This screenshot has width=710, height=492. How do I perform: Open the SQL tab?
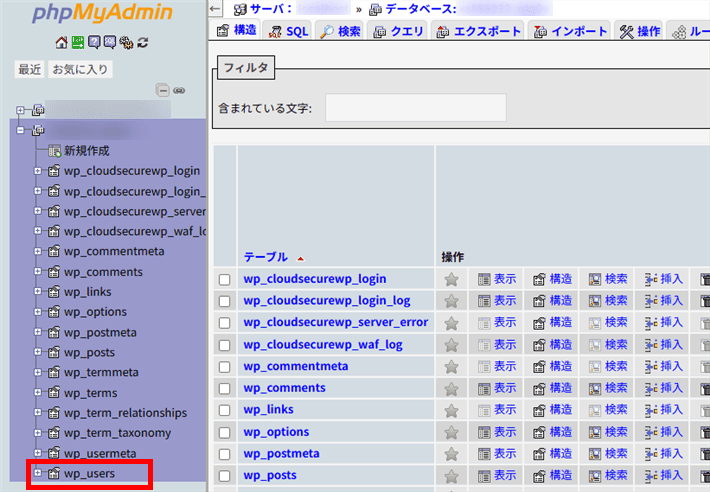[x=289, y=31]
